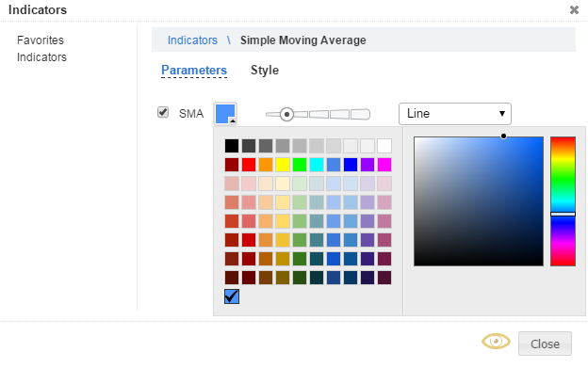
Task: Open Indicators in the sidebar
Action: pyautogui.click(x=41, y=56)
